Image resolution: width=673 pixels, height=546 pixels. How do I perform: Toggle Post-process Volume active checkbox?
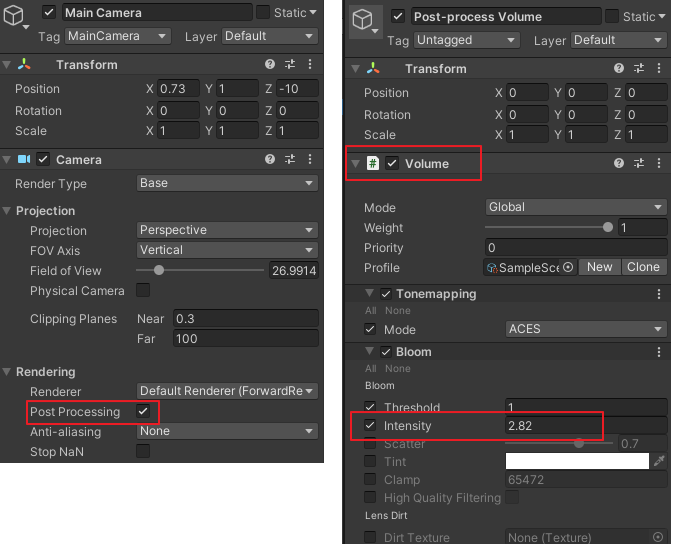pos(398,16)
